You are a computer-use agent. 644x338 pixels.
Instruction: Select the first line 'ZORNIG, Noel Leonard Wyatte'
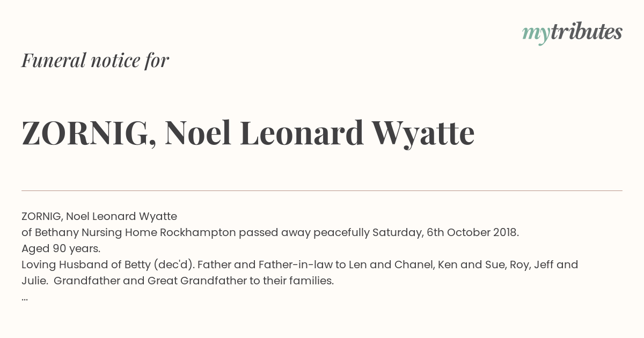(x=99, y=217)
